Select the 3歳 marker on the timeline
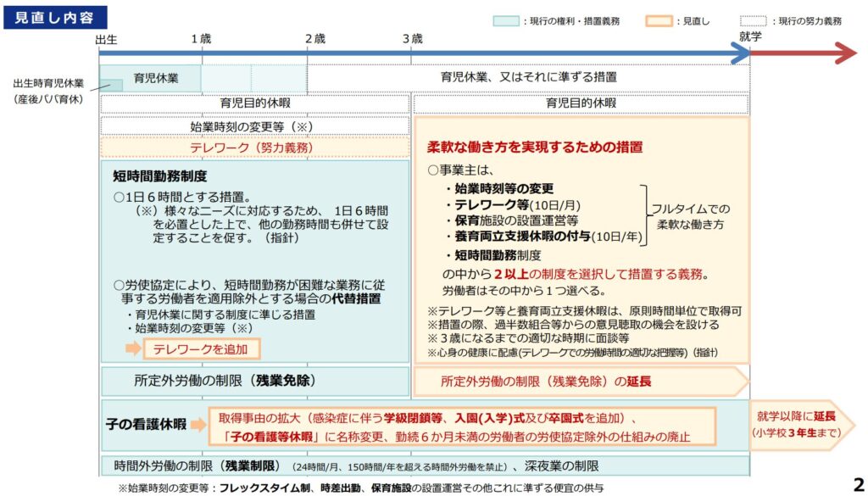Viewport: 868px width, 496px height. click(412, 39)
